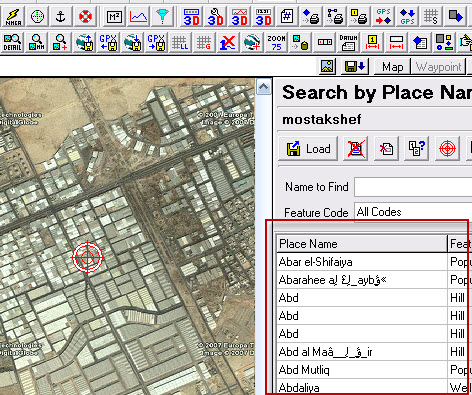Click the Load button
This screenshot has height=395, width=472.
(x=308, y=149)
